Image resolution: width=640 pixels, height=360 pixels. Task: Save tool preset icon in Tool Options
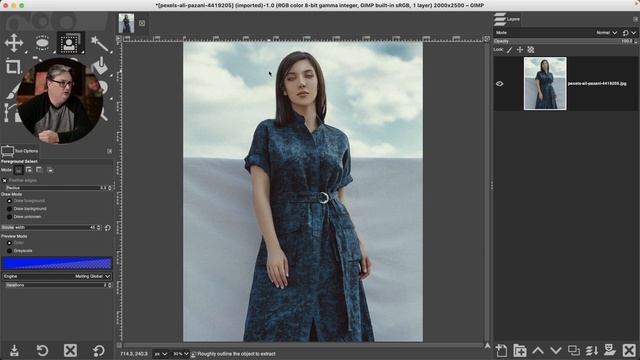[x=14, y=350]
